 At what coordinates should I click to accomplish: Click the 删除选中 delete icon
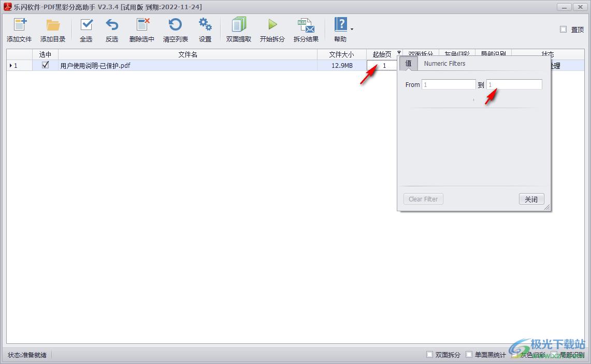pyautogui.click(x=142, y=25)
